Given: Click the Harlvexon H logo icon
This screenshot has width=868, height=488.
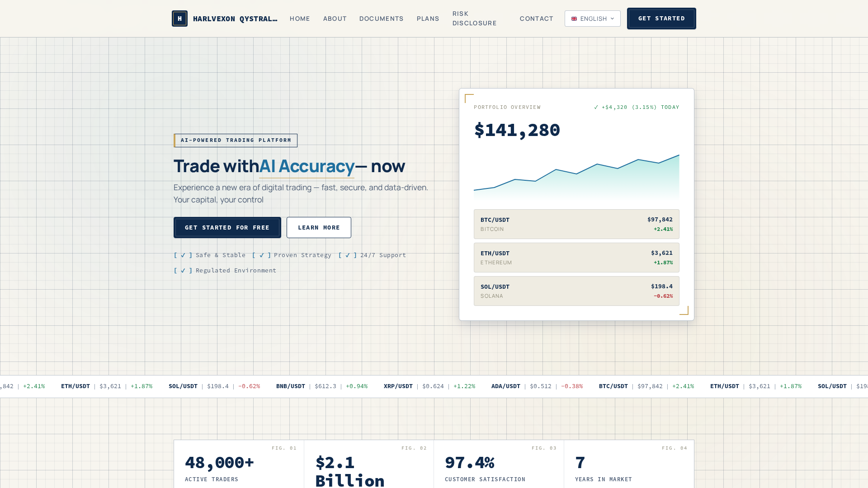Looking at the screenshot, I should coord(179,19).
